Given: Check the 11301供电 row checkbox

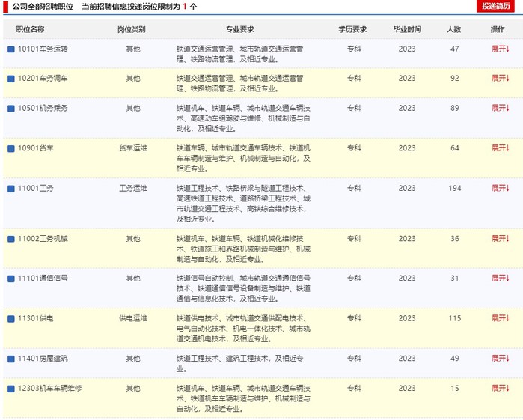Looking at the screenshot, I should pyautogui.click(x=11, y=319).
